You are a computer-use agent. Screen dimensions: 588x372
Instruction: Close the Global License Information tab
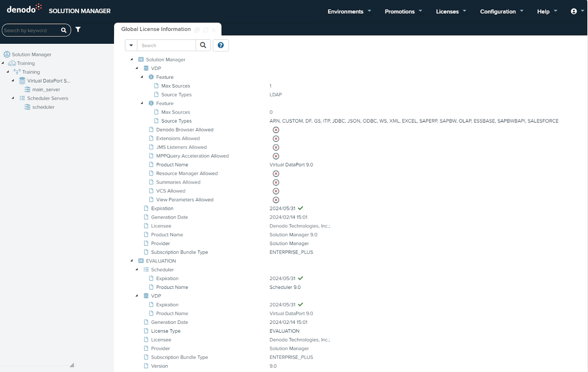pyautogui.click(x=214, y=30)
